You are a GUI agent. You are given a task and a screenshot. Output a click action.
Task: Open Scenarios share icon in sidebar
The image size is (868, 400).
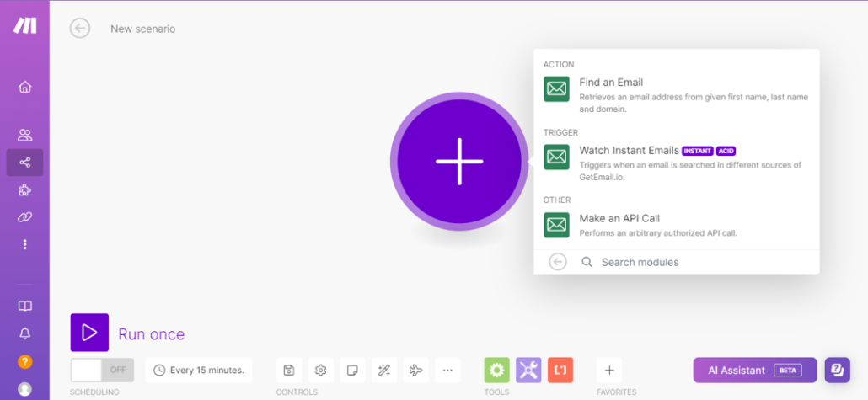pos(25,163)
